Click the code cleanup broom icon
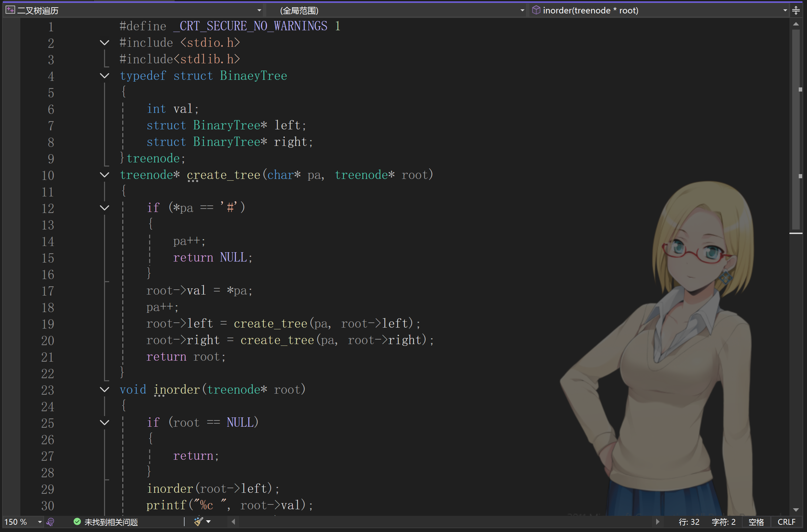Screen dimensions: 807x532 pos(198,522)
